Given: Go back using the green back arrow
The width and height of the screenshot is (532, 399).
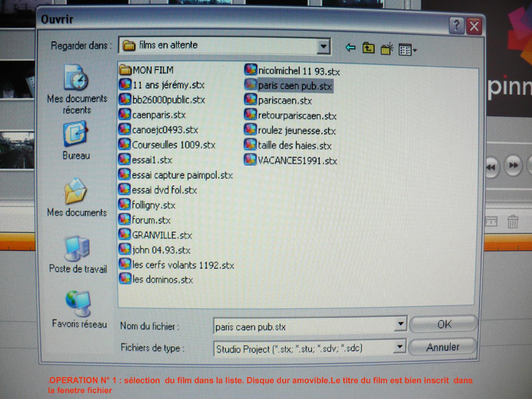Looking at the screenshot, I should tap(350, 48).
